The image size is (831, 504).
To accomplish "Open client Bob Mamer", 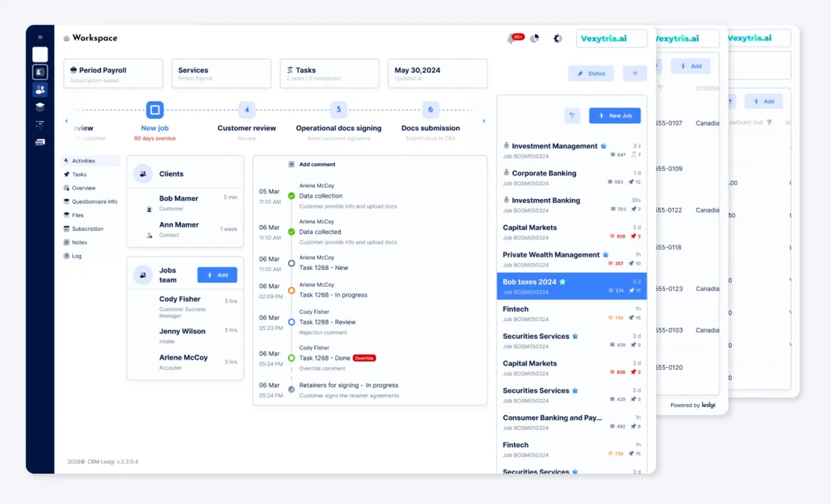I will point(185,203).
